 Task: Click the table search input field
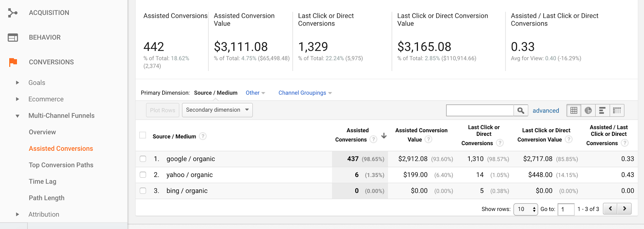click(x=480, y=110)
